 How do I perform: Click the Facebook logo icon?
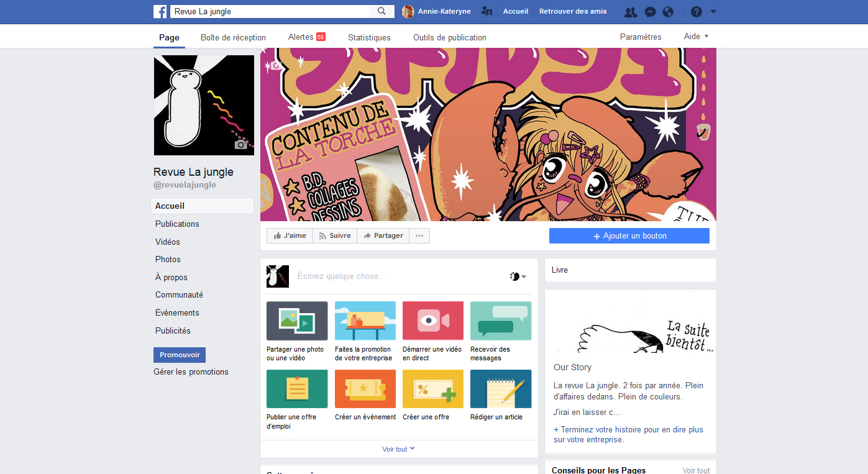[160, 12]
